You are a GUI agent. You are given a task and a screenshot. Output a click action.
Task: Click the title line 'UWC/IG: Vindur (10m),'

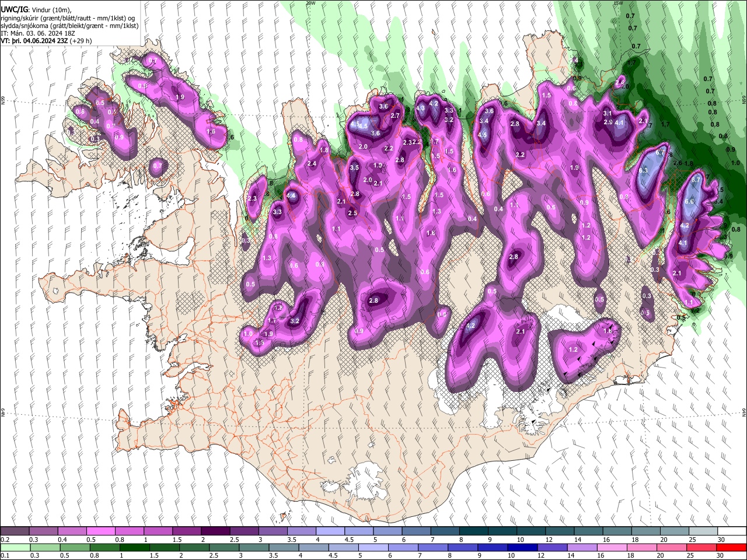point(36,9)
